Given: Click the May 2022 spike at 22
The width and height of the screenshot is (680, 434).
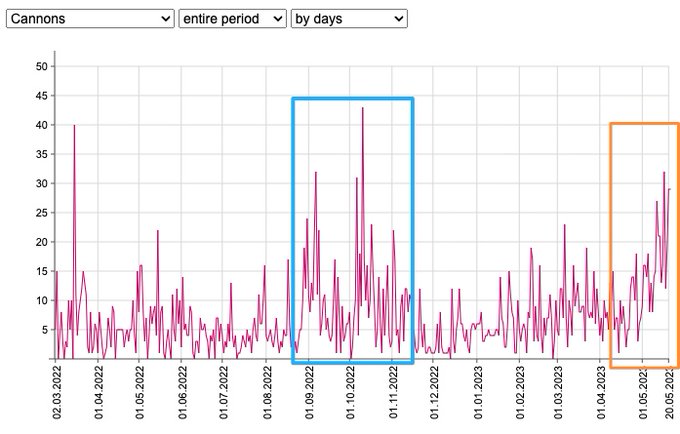Looking at the screenshot, I should pyautogui.click(x=158, y=231).
